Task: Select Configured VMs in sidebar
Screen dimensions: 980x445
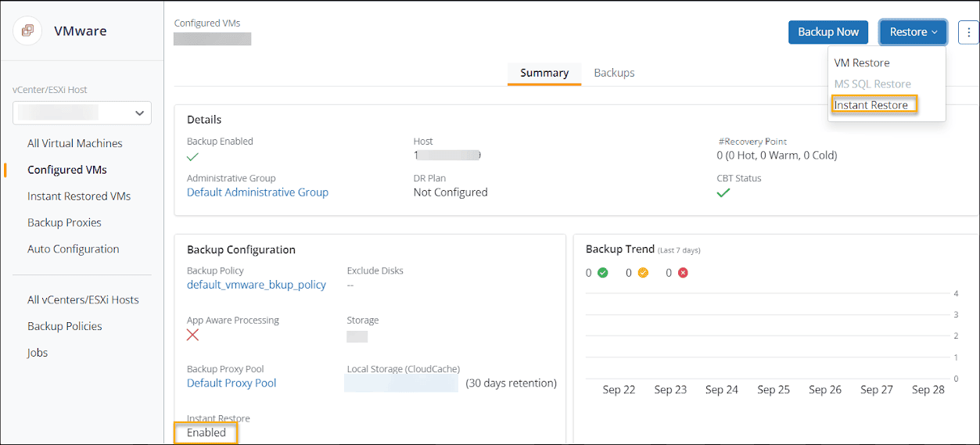Action: click(x=67, y=170)
